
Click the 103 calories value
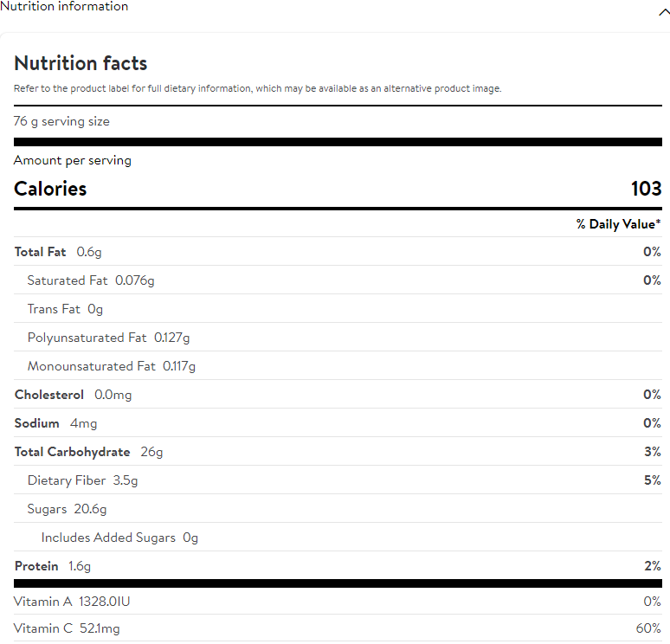(646, 189)
